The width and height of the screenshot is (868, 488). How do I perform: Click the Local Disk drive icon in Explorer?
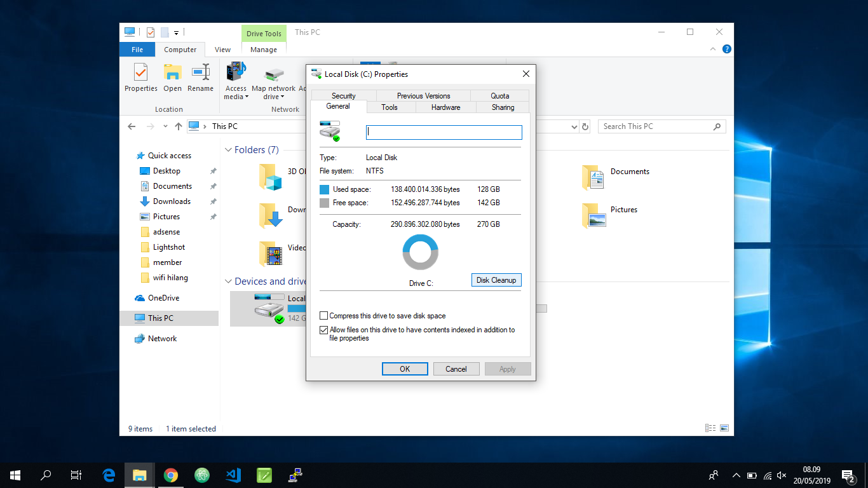[269, 309]
